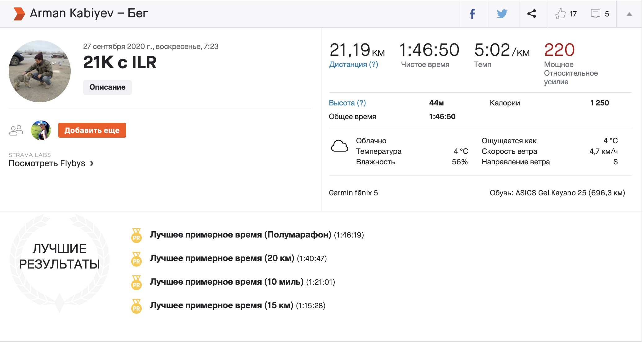Share activity on Facebook
644x351 pixels.
click(x=472, y=14)
